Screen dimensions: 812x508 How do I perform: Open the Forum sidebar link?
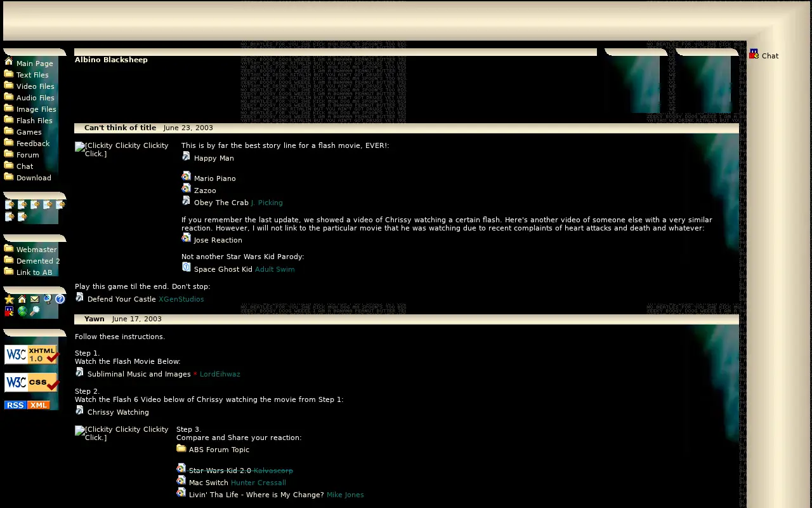click(x=27, y=155)
